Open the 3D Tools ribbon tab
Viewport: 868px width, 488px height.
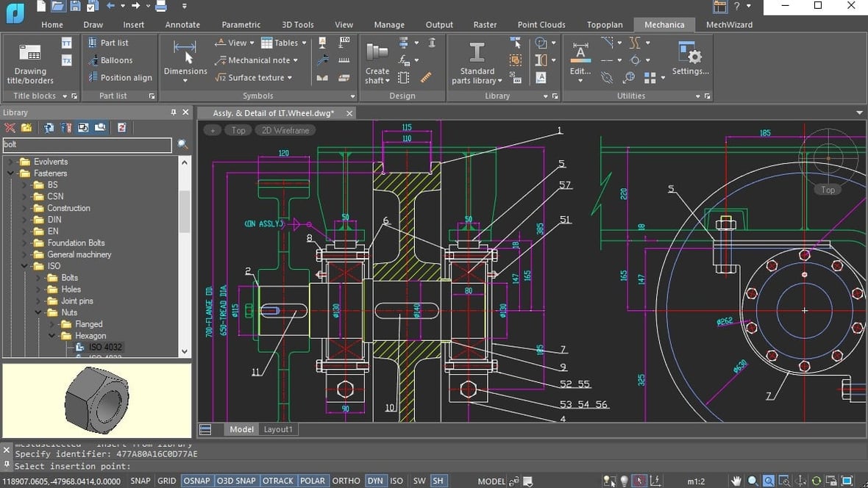point(298,25)
